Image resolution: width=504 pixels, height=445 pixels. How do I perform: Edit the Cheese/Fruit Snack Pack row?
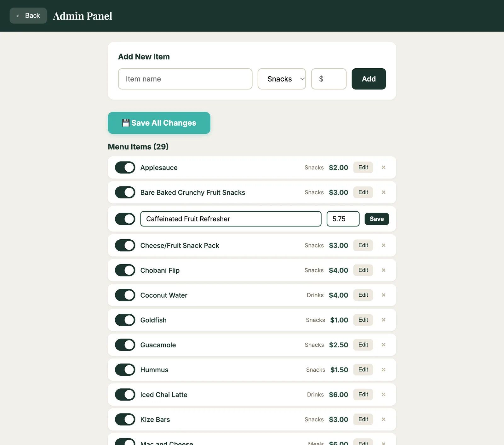coord(363,245)
